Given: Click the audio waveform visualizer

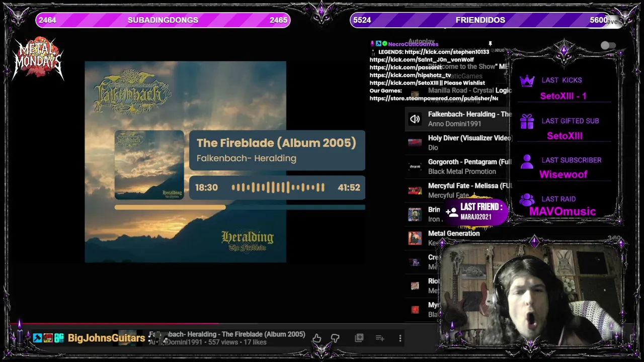Looking at the screenshot, I should pyautogui.click(x=278, y=188).
